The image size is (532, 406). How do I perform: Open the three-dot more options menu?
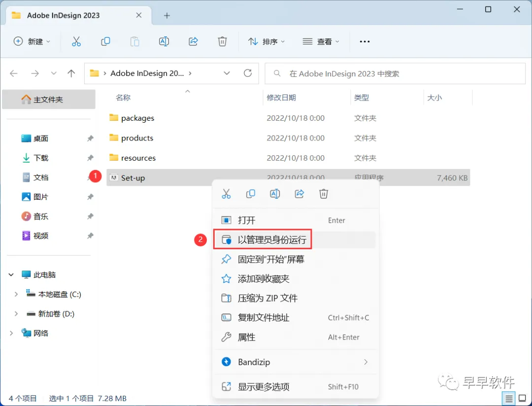(365, 41)
